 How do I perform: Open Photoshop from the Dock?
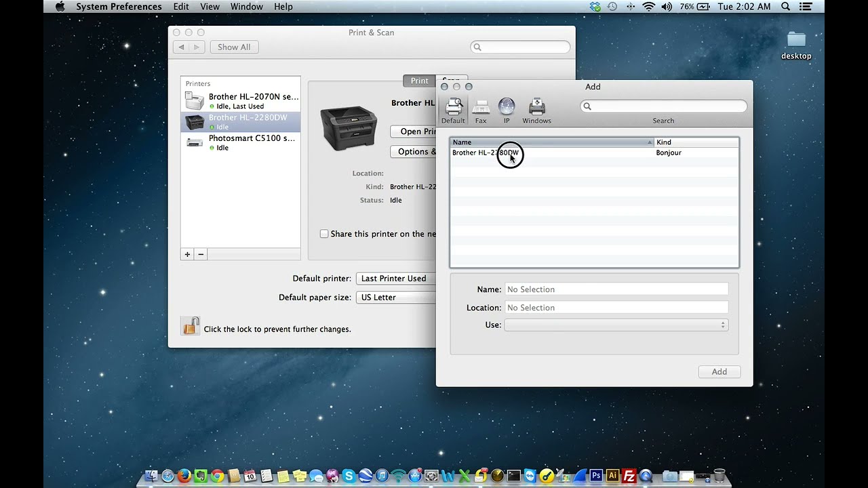[596, 476]
